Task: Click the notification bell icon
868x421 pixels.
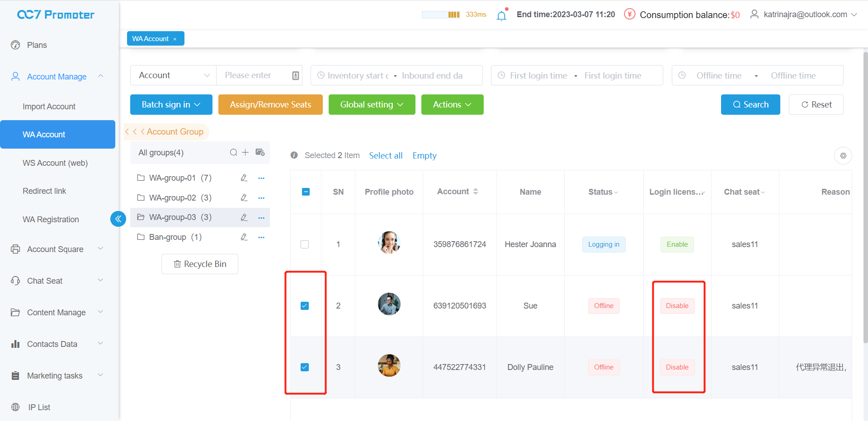Action: 501,15
